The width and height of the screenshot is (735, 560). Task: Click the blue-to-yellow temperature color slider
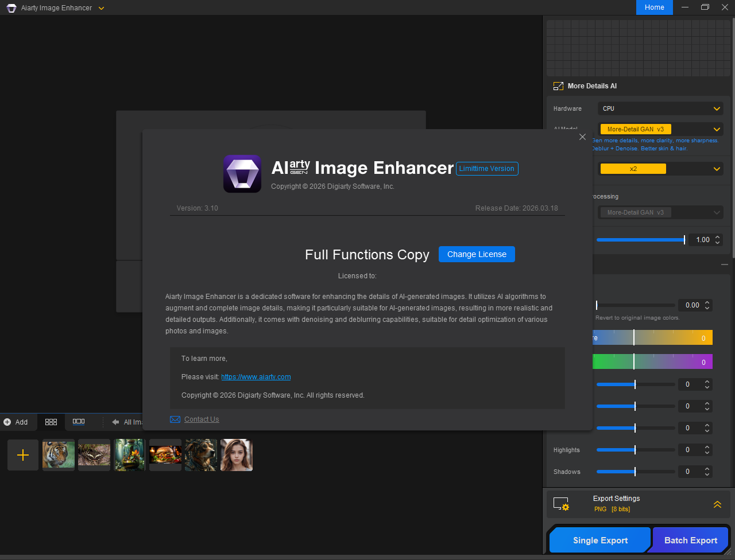point(652,337)
